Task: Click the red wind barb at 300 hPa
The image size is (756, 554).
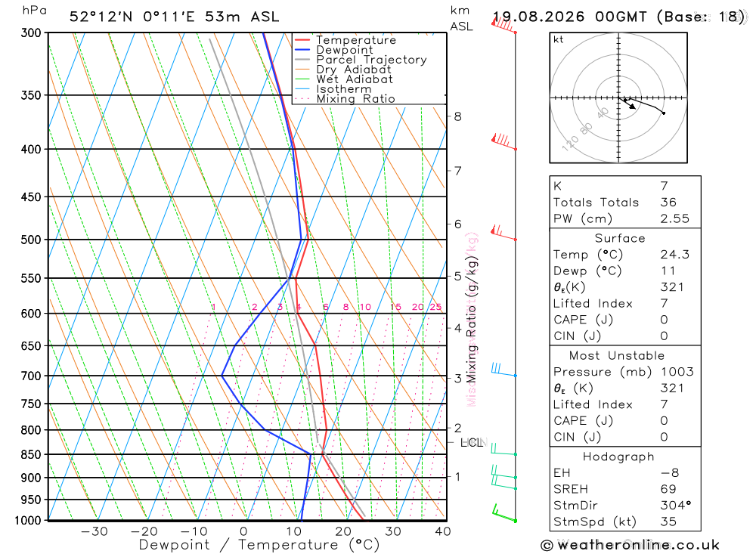Action: pos(503,25)
